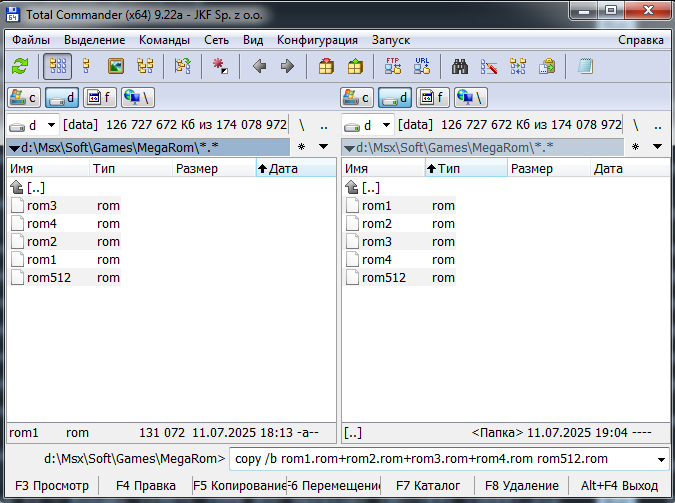The height and width of the screenshot is (503, 675).
Task: Open network drive in right panel
Action: coord(471,98)
